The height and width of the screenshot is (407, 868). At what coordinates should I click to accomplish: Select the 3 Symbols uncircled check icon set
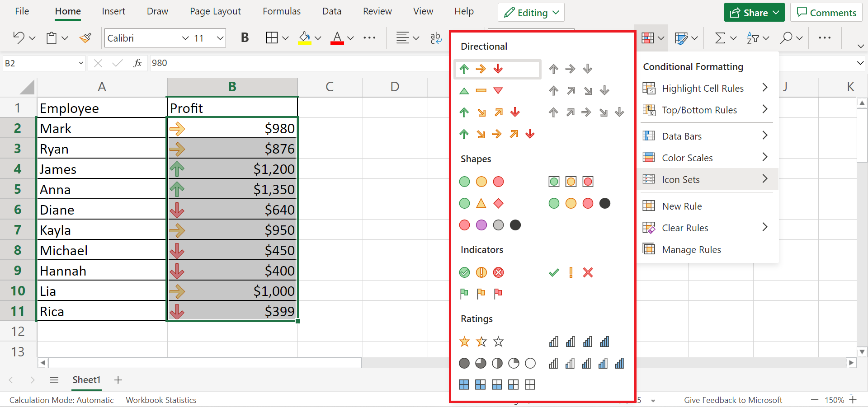[x=571, y=272]
